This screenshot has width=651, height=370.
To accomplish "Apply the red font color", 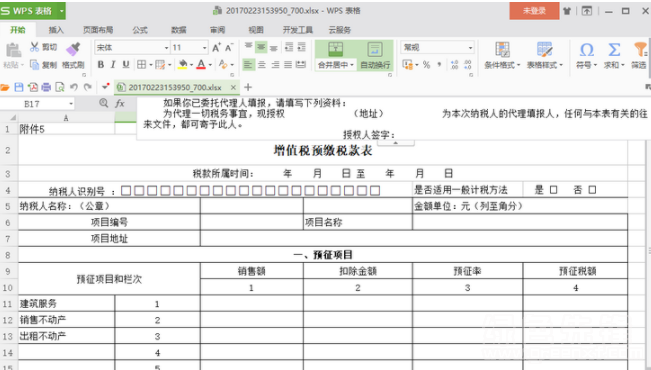I will pyautogui.click(x=201, y=64).
